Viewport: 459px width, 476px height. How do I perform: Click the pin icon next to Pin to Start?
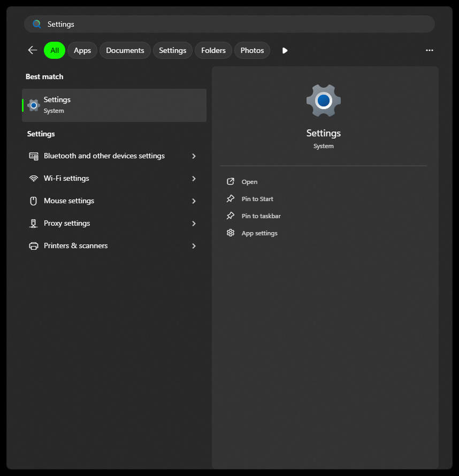coord(231,198)
